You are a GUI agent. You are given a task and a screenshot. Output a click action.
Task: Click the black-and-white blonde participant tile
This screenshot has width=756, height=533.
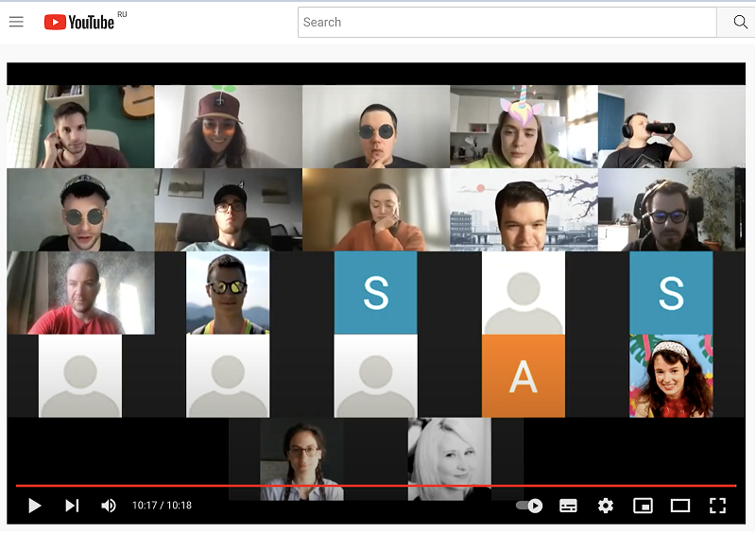pyautogui.click(x=450, y=459)
